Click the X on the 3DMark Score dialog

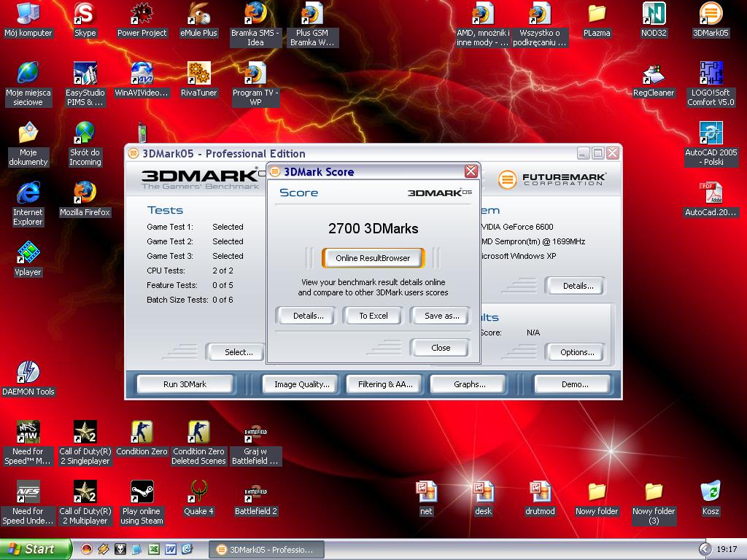click(471, 171)
